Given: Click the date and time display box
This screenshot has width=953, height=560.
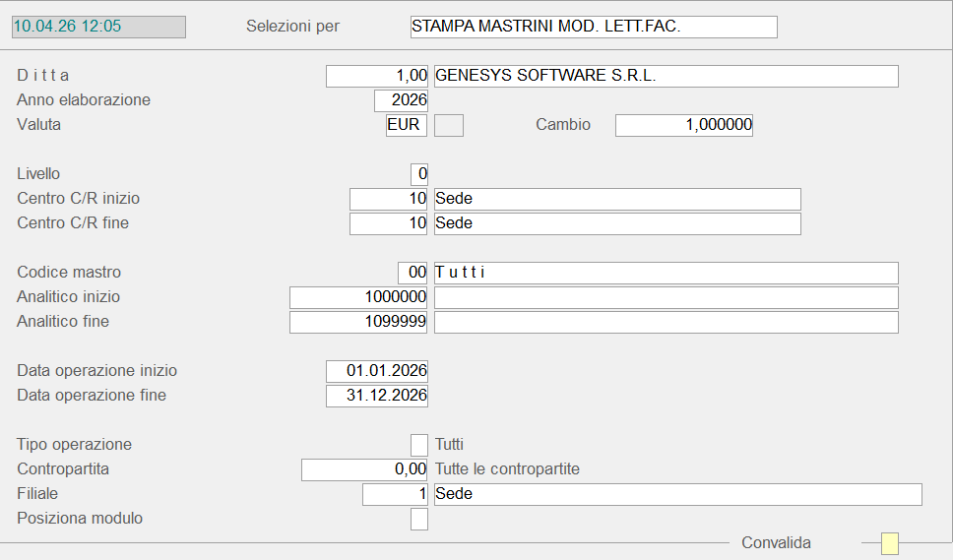Looking at the screenshot, I should (98, 27).
